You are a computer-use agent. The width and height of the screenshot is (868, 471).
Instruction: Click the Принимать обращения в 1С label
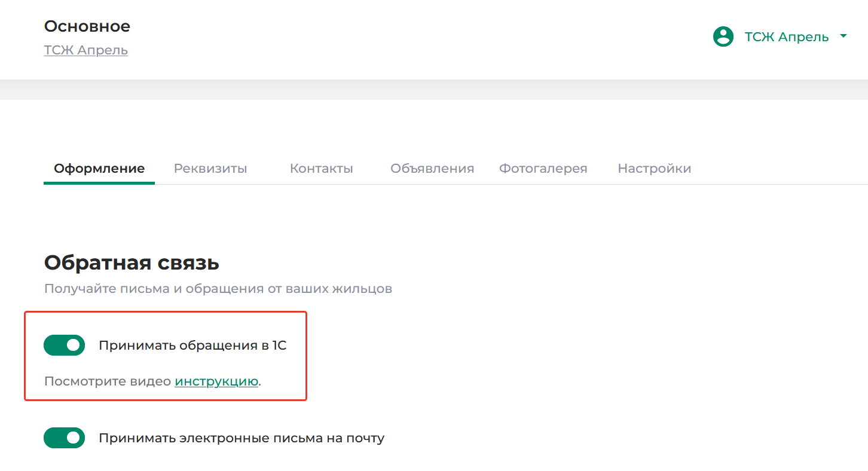[192, 345]
